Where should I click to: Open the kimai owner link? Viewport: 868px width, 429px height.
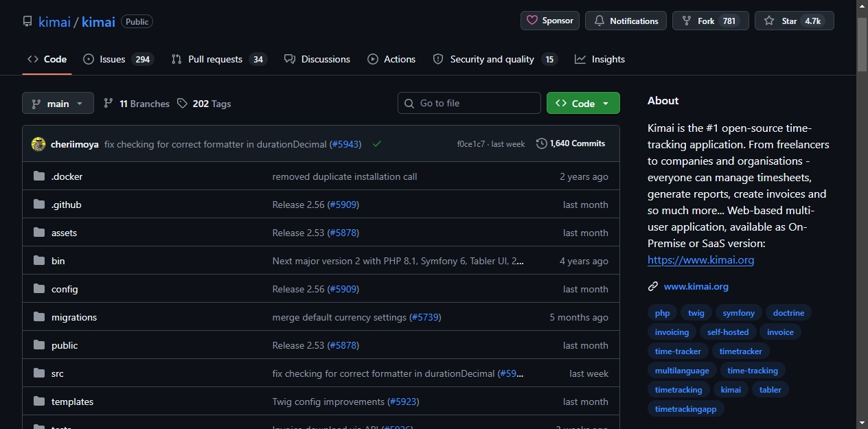click(x=54, y=21)
